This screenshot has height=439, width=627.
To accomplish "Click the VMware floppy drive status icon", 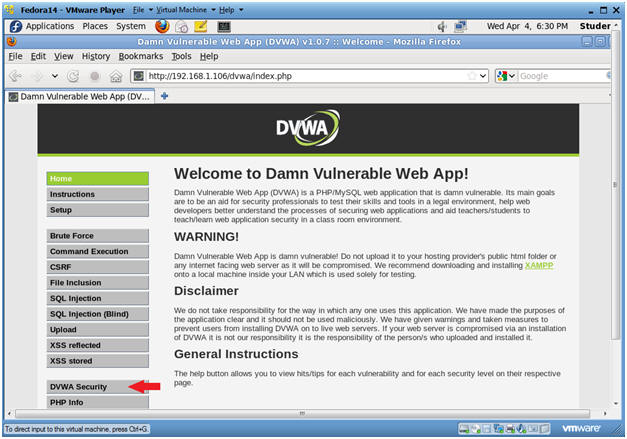I will (x=486, y=429).
